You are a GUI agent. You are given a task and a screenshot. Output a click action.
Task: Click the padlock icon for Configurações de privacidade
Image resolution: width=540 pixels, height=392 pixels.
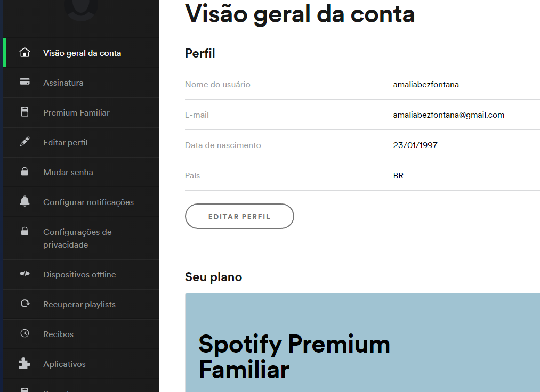pyautogui.click(x=25, y=231)
